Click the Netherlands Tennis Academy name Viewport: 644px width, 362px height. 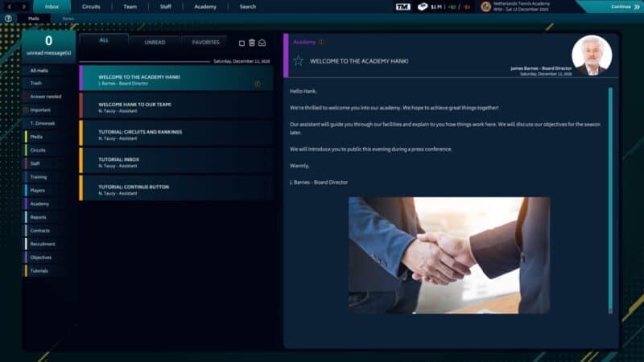click(x=522, y=4)
